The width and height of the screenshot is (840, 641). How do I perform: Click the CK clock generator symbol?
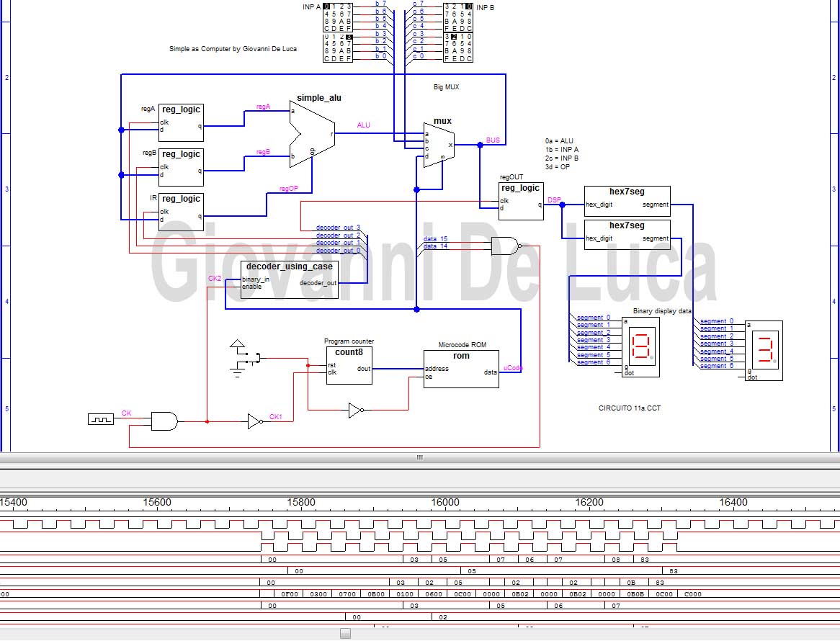click(101, 419)
